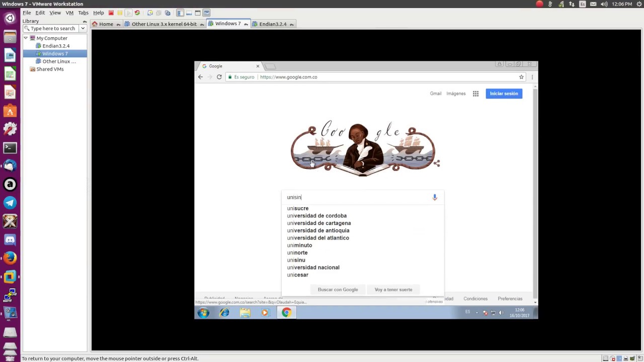Switch to the Home tab
The width and height of the screenshot is (644, 362).
click(x=106, y=24)
